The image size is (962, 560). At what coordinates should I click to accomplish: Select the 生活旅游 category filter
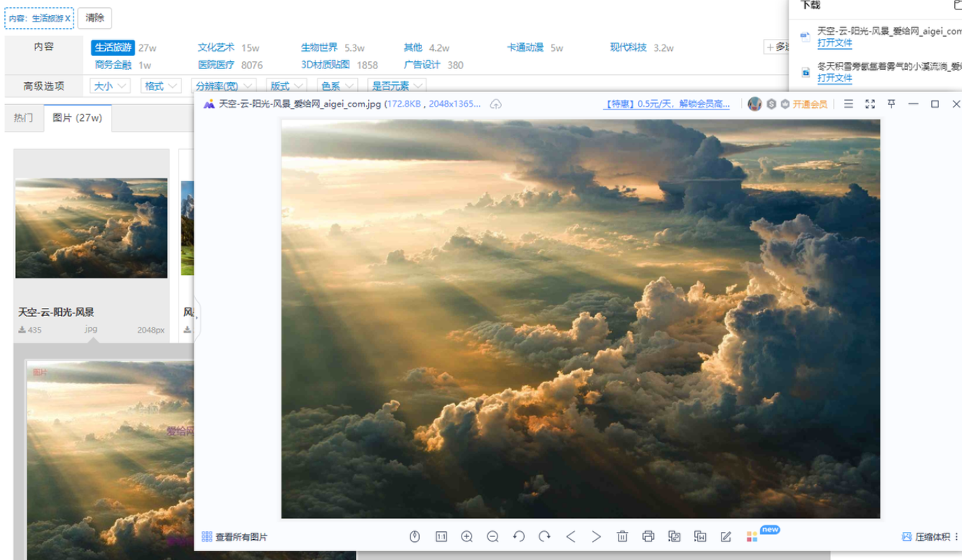pyautogui.click(x=113, y=48)
